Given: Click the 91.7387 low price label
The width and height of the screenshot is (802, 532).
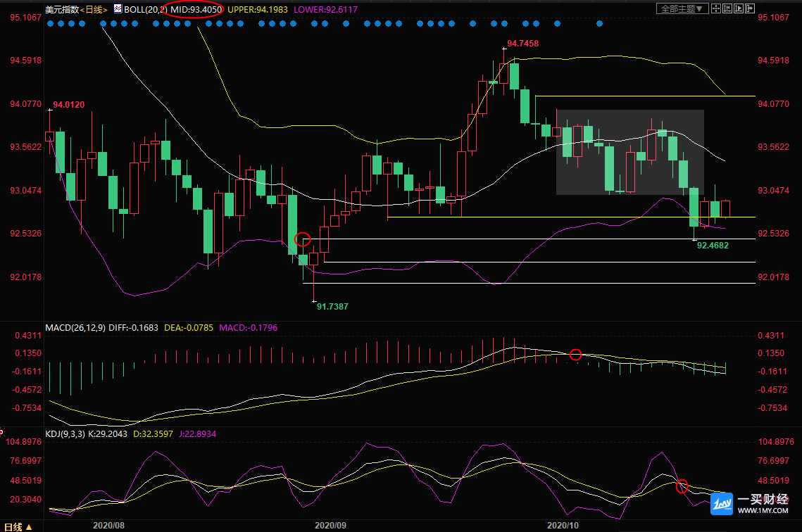Looking at the screenshot, I should pyautogui.click(x=332, y=307).
